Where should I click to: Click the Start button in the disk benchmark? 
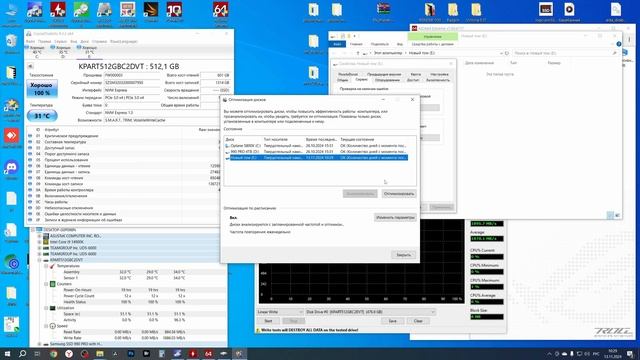(268, 321)
